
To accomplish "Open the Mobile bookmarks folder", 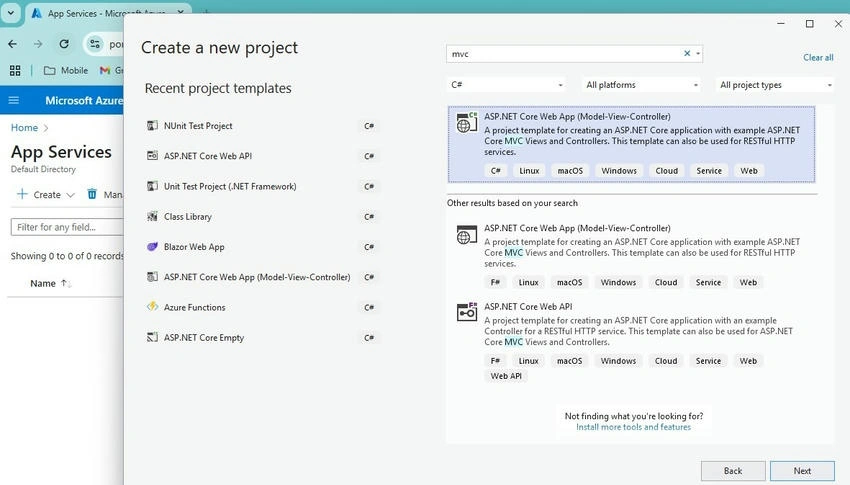I will (x=66, y=70).
